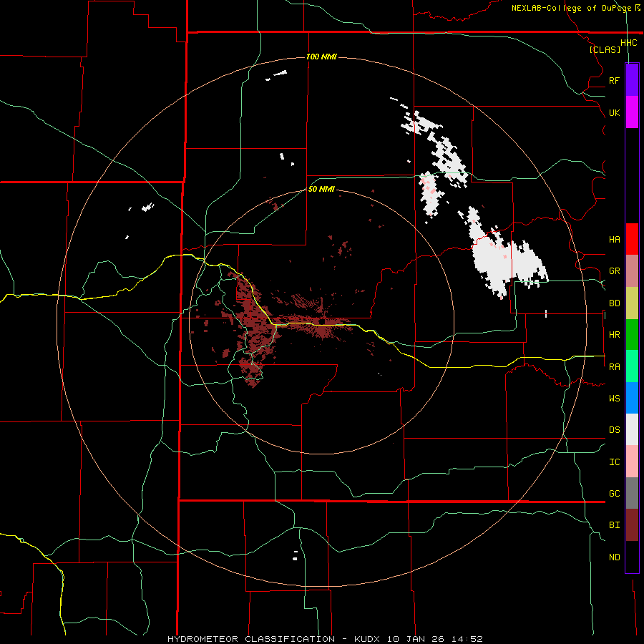Click the BI legend label text
This screenshot has height=644, width=644.
[x=615, y=525]
